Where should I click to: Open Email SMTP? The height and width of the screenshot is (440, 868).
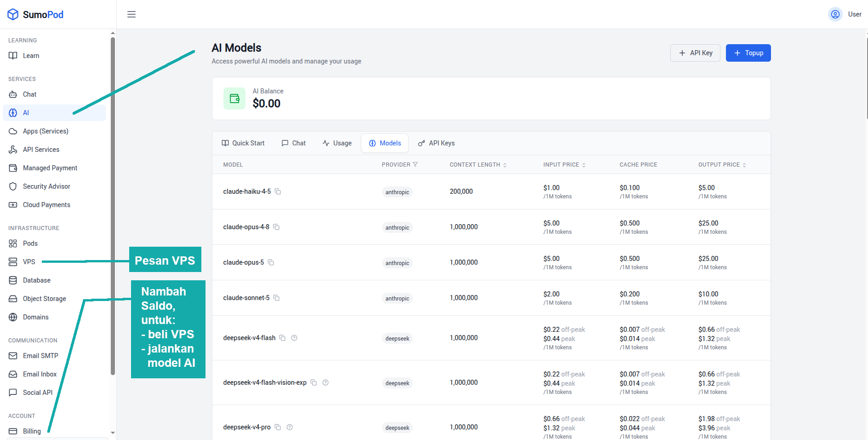pyautogui.click(x=54, y=356)
